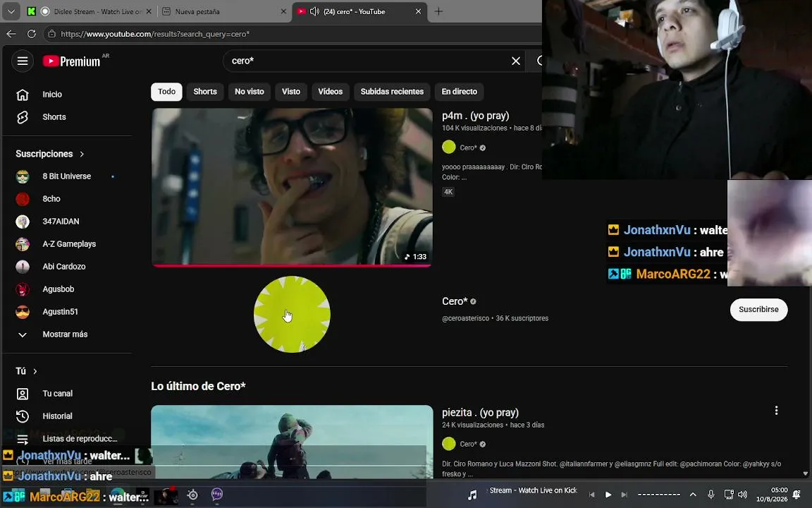Viewport: 812px width, 508px height.
Task: Expand the Tú section arrow
Action: [x=35, y=371]
